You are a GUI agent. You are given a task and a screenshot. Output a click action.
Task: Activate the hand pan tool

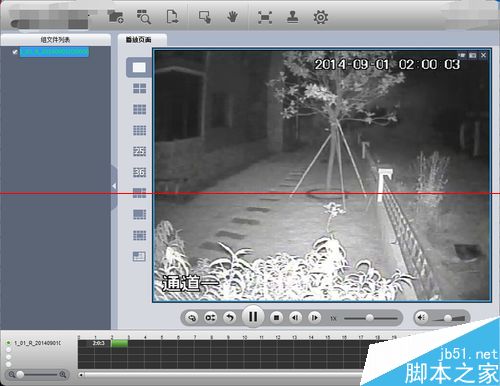[x=232, y=17]
